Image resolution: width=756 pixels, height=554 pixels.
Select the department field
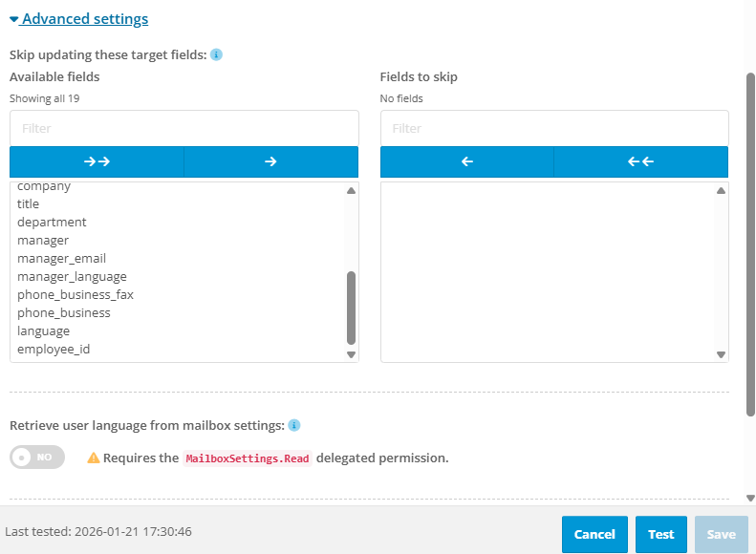pyautogui.click(x=52, y=223)
